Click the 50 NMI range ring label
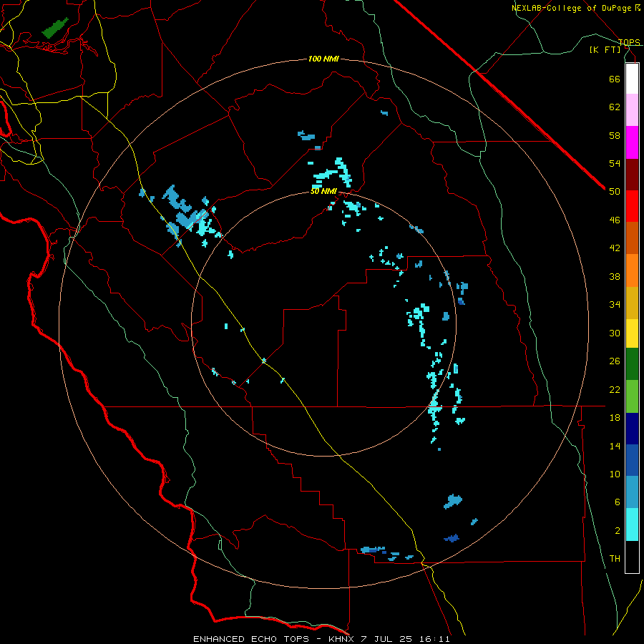 [x=323, y=191]
